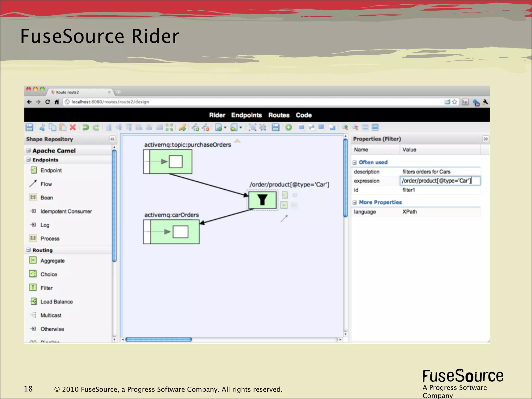Screen dimensions: 532x399
Task: Collapse the Routing section
Action: click(29, 250)
